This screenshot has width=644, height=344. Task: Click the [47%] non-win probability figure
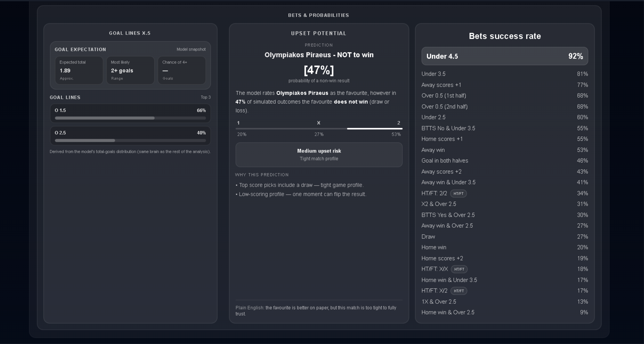click(319, 70)
